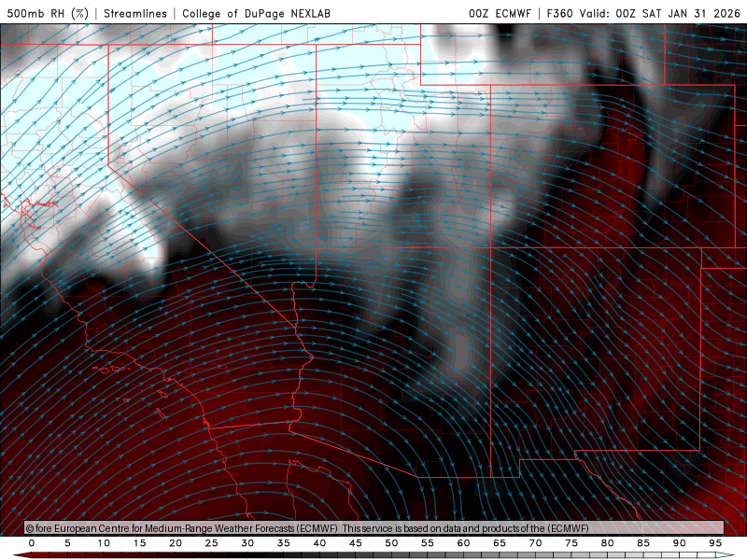Click the "90" color scale label
747x560 pixels.
point(679,543)
